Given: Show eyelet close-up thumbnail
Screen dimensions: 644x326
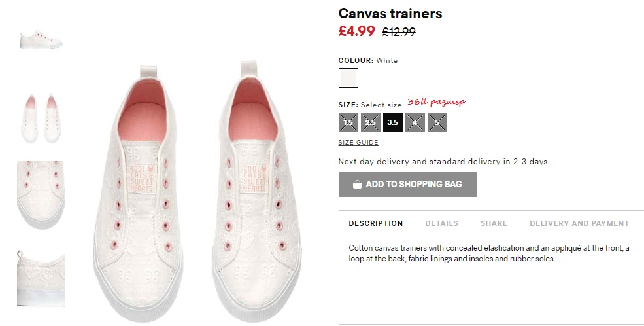Looking at the screenshot, I should click(41, 194).
